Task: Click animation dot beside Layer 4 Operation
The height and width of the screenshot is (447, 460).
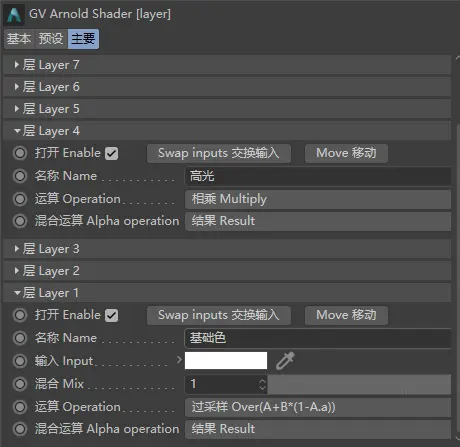Action: pos(20,199)
